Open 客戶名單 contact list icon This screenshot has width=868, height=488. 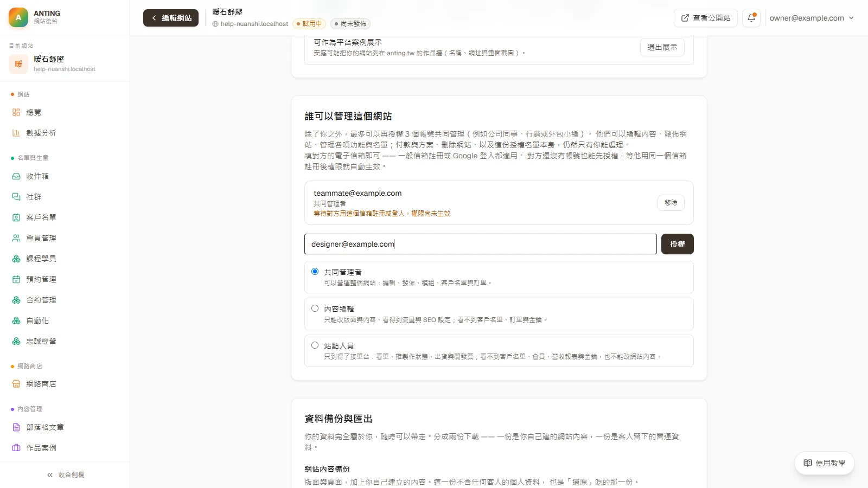coord(16,217)
